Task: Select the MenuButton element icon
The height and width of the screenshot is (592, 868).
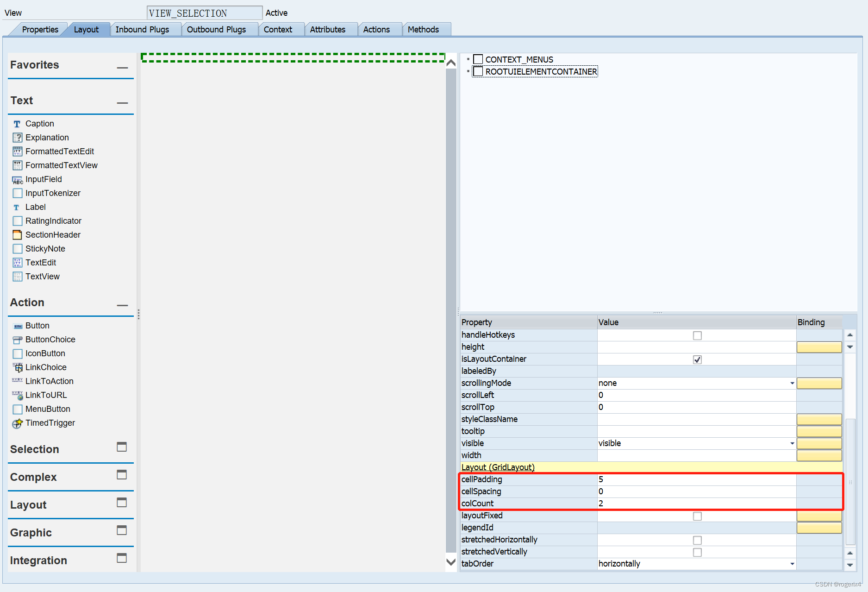Action: pos(17,409)
